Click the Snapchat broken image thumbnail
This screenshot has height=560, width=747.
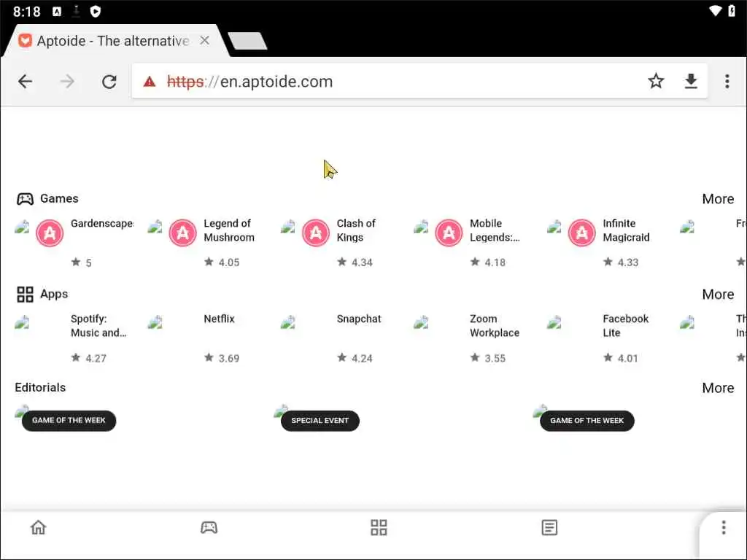[x=287, y=322]
